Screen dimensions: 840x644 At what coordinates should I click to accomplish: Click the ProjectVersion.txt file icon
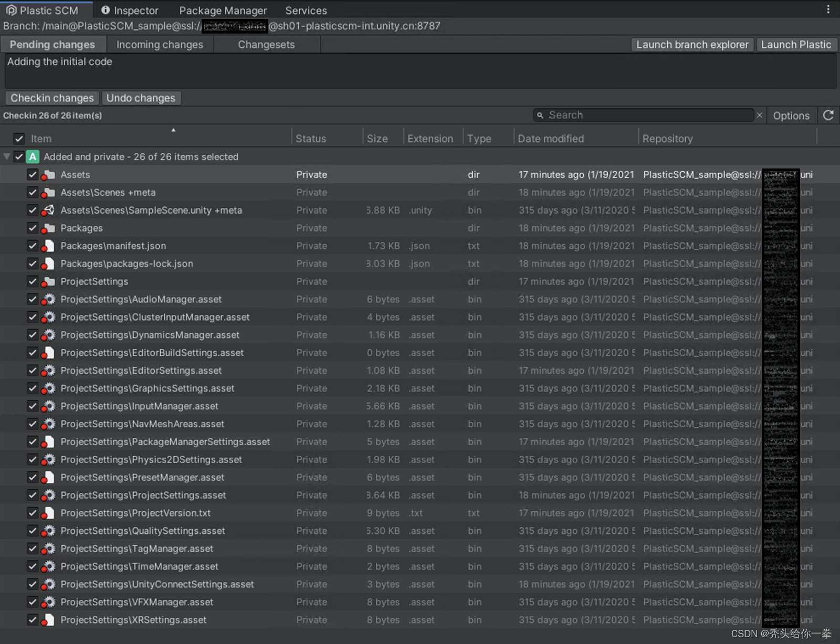(48, 513)
